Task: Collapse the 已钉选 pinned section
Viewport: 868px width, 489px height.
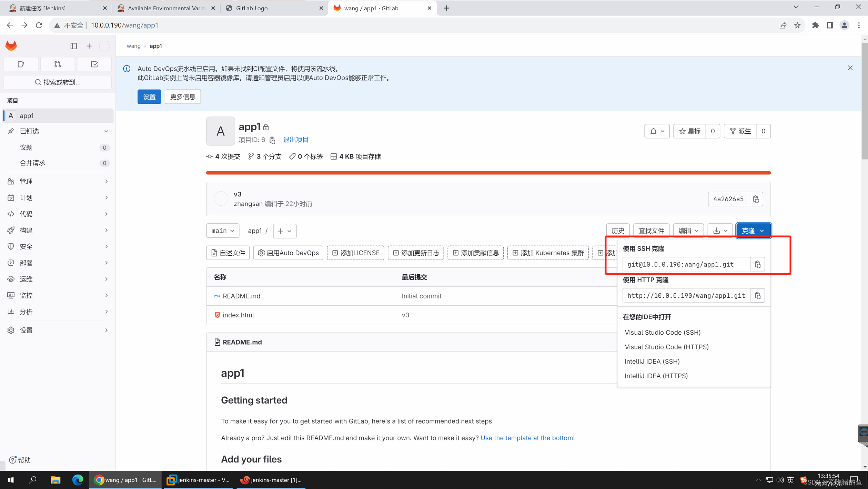Action: [58, 131]
